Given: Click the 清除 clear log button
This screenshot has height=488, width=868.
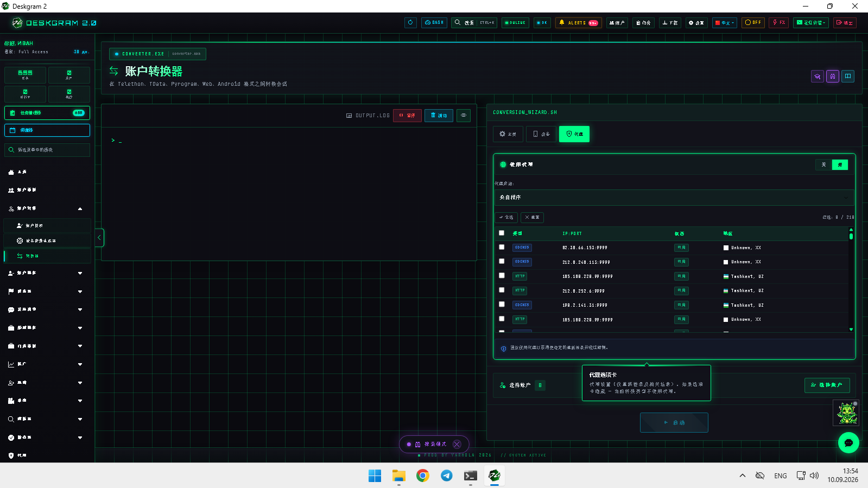Looking at the screenshot, I should coord(439,115).
